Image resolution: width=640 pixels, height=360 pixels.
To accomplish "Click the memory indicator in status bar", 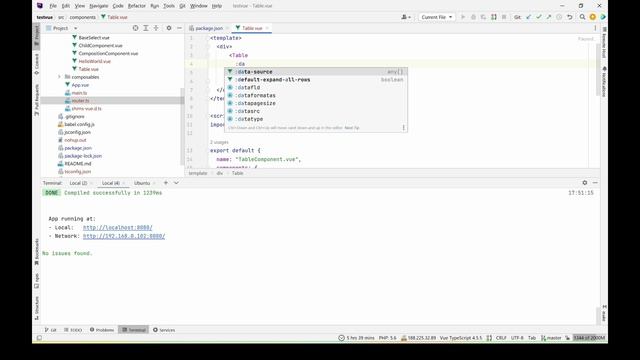I will [x=589, y=338].
